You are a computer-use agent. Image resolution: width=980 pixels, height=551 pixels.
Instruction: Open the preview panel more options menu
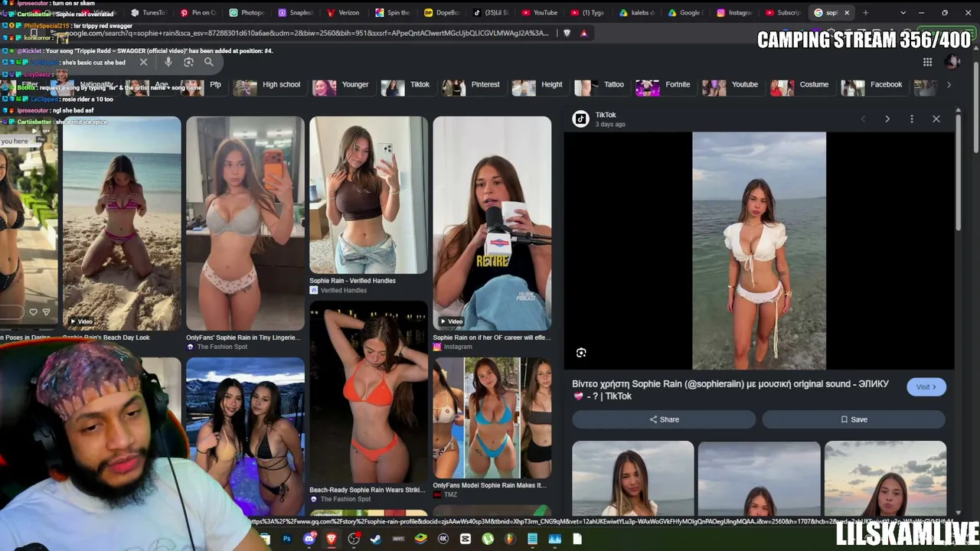[912, 119]
